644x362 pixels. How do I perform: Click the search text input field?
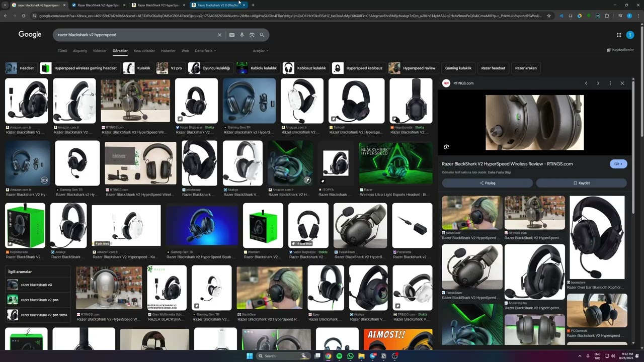tap(136, 35)
